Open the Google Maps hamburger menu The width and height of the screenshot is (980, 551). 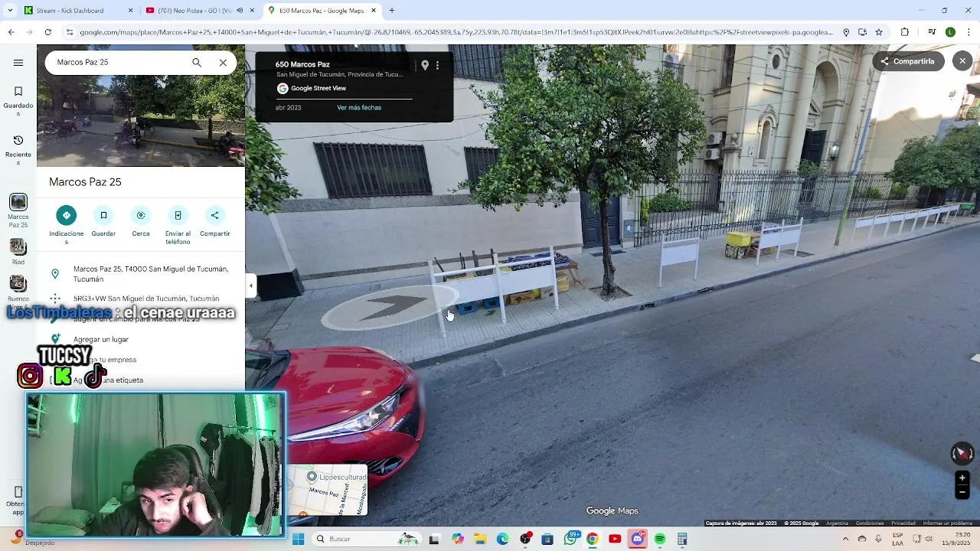click(18, 63)
